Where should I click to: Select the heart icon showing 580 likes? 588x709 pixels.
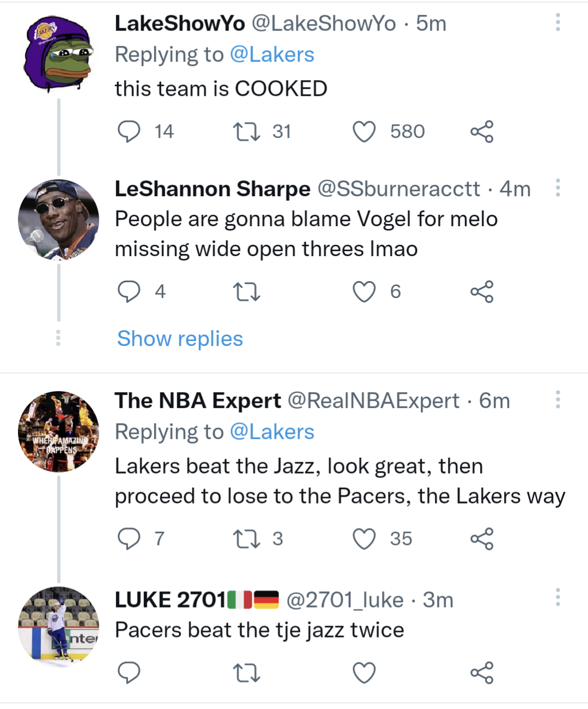[x=364, y=131]
